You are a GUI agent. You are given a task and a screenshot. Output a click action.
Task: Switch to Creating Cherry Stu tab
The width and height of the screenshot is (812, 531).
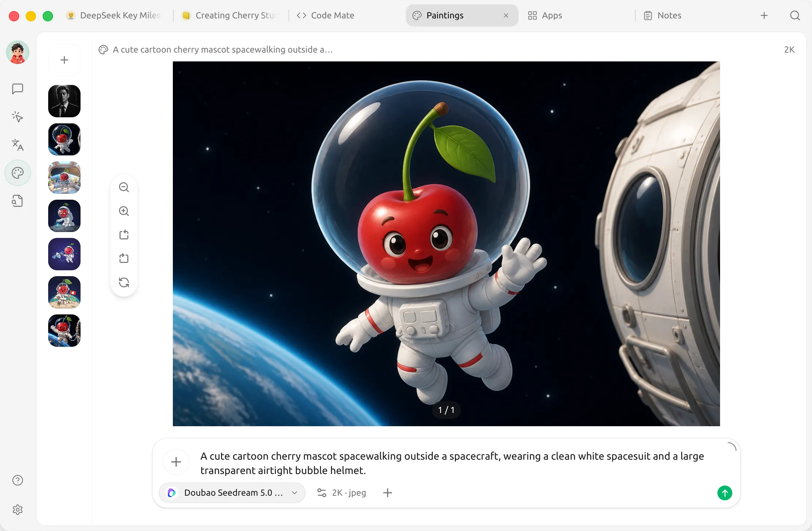pyautogui.click(x=230, y=15)
